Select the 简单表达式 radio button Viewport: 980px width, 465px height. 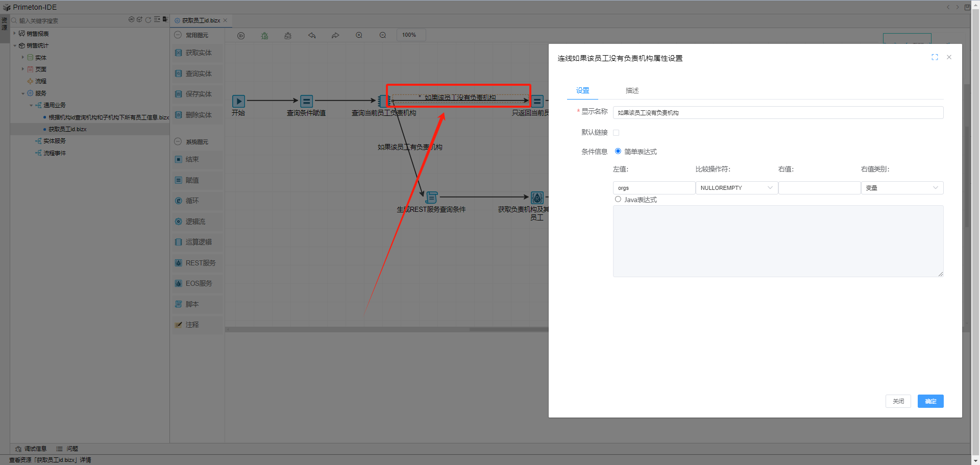pos(618,151)
